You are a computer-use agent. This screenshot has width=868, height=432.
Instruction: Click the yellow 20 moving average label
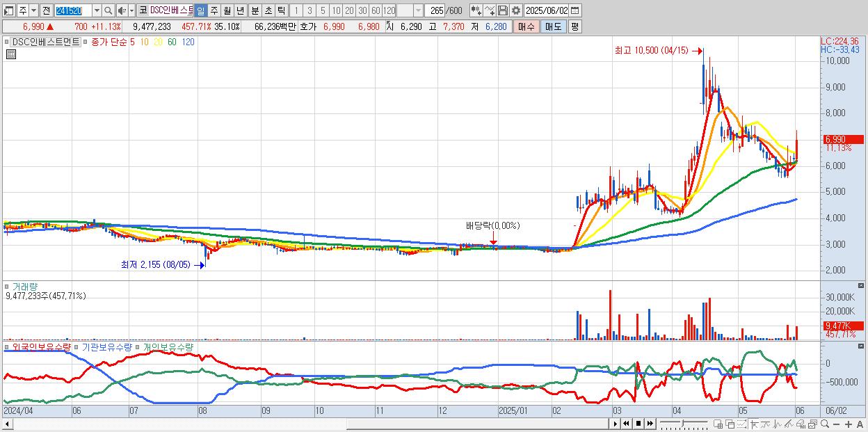[x=159, y=42]
